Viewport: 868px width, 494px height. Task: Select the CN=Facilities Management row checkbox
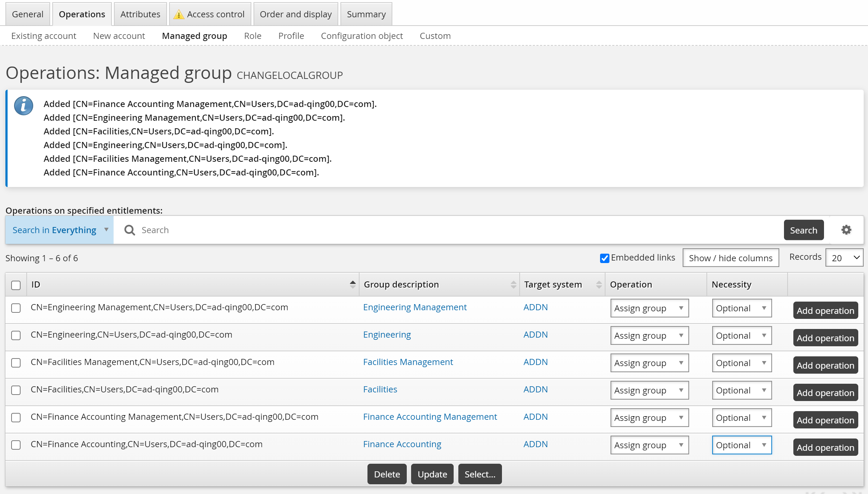[x=16, y=363]
